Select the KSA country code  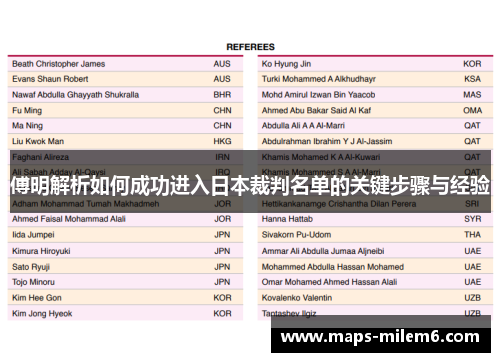(x=472, y=79)
